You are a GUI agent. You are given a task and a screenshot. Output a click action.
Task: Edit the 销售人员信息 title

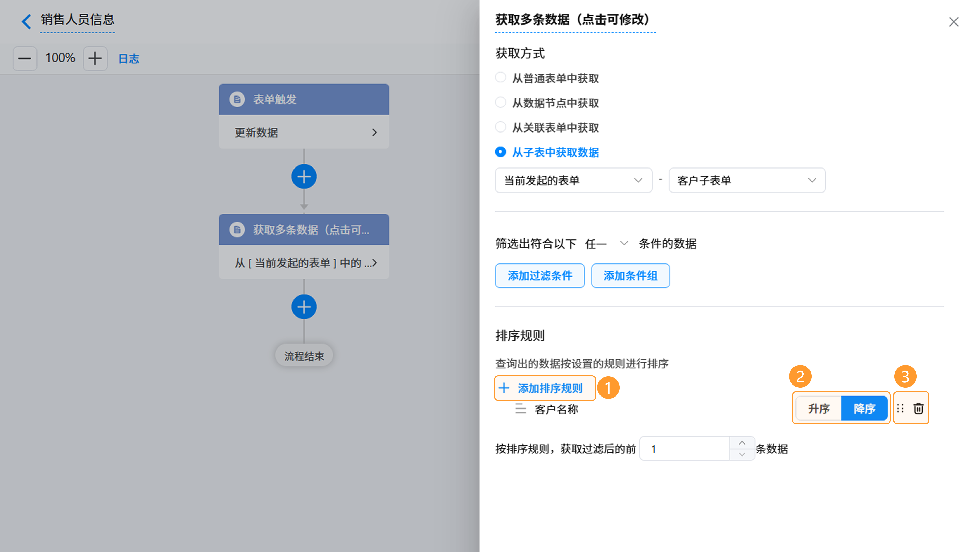pos(77,19)
